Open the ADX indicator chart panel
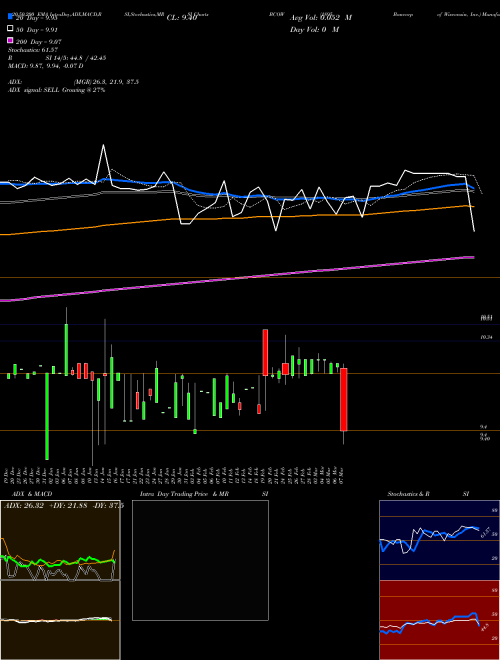Screen dimensions: 500x660 pyautogui.click(x=60, y=540)
